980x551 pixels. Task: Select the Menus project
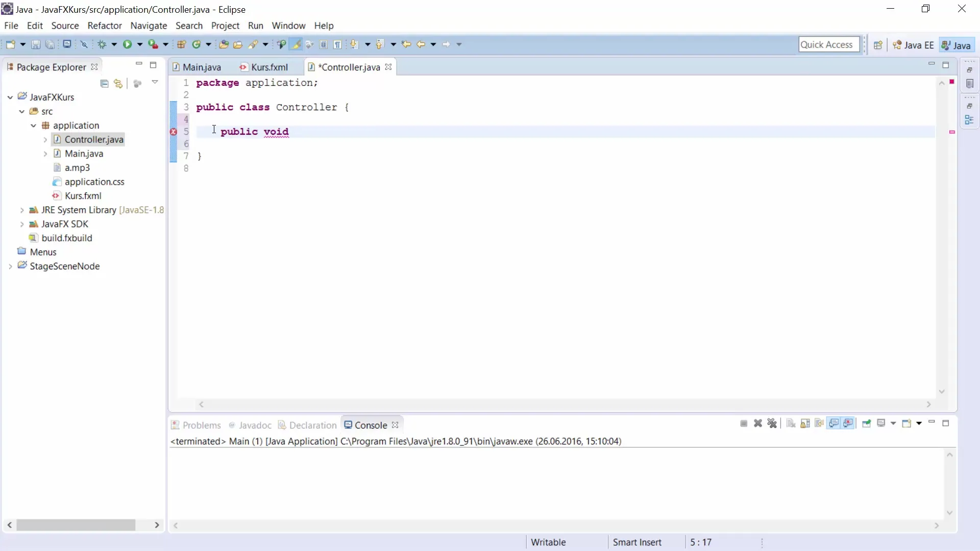[x=43, y=252]
